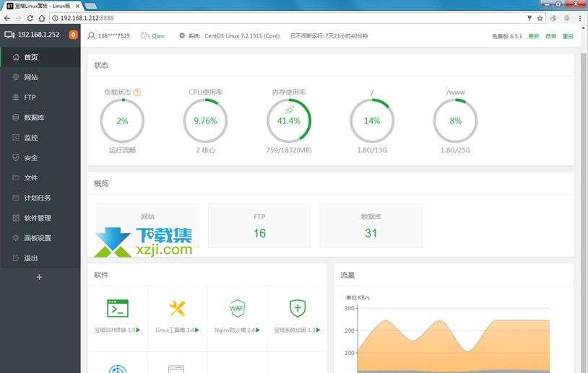588x373 pixels.
Task: Click the 负载状态 2% gauge
Action: pyautogui.click(x=122, y=120)
